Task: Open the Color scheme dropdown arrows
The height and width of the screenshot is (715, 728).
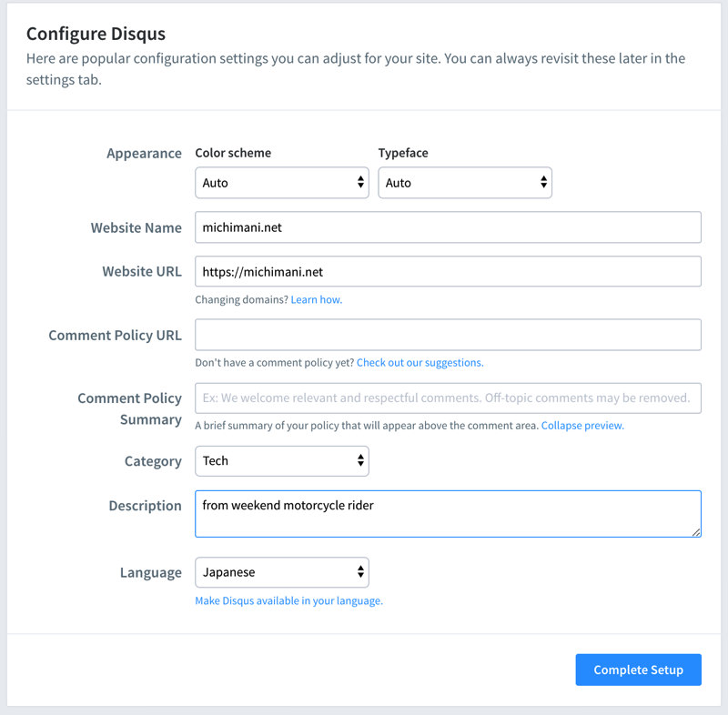Action: coord(359,182)
